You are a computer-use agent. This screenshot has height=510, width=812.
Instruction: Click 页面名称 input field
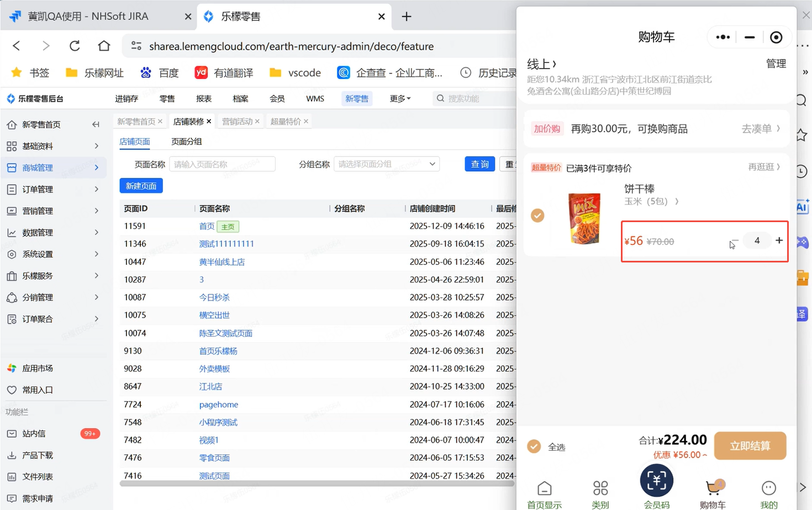coord(222,164)
